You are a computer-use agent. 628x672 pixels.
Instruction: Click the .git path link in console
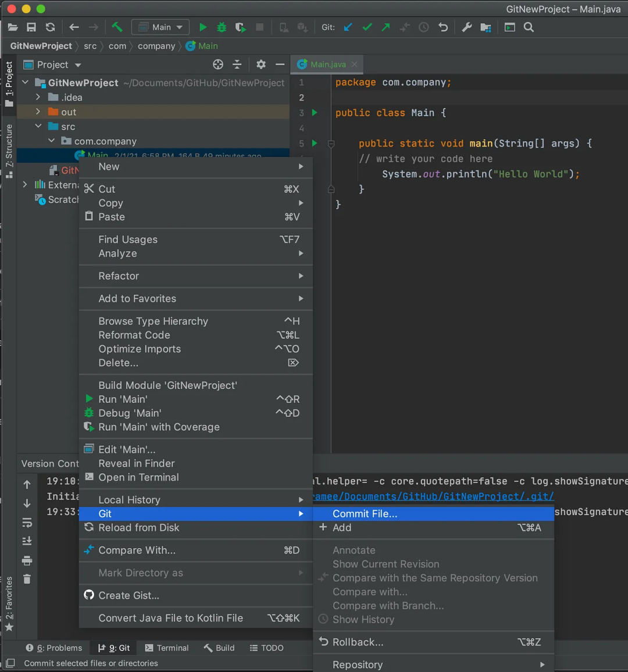point(433,496)
